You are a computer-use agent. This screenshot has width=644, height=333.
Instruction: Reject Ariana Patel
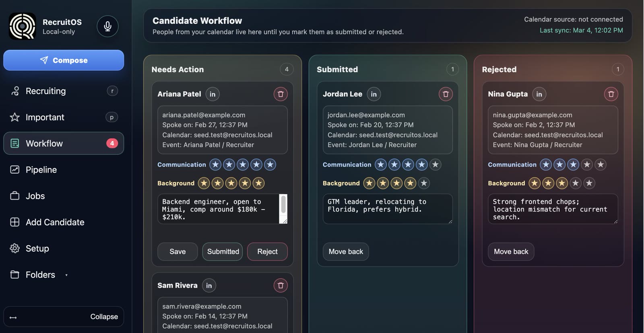click(x=267, y=252)
